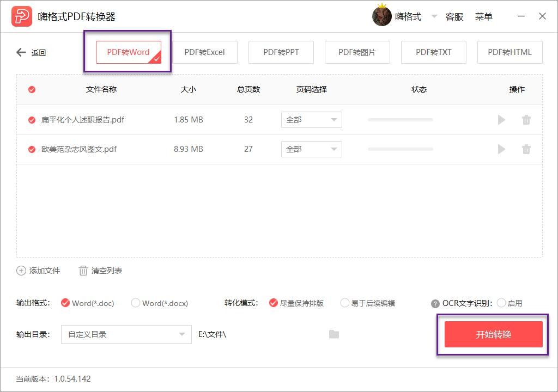Click the 开始转换 button

[x=494, y=334]
